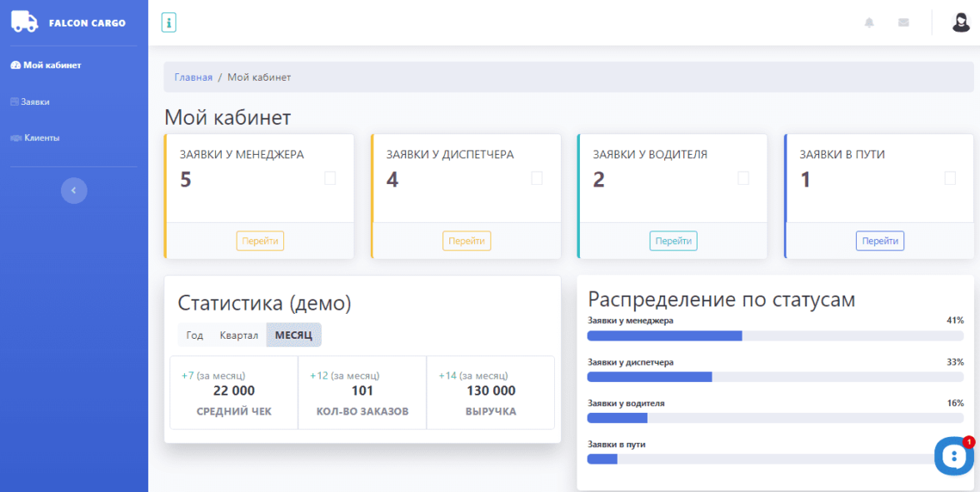Screen dimensions: 980x492
Task: Click the Falcon Cargo truck logo
Action: 24,22
